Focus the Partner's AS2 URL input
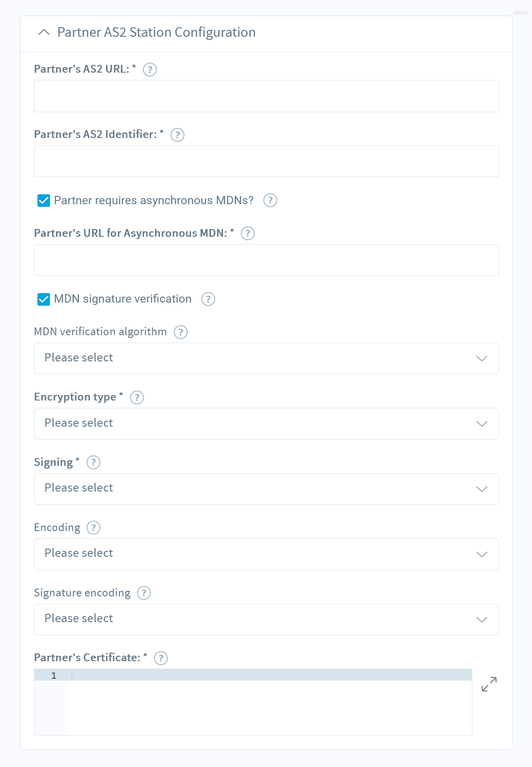Image resolution: width=532 pixels, height=767 pixels. [266, 96]
